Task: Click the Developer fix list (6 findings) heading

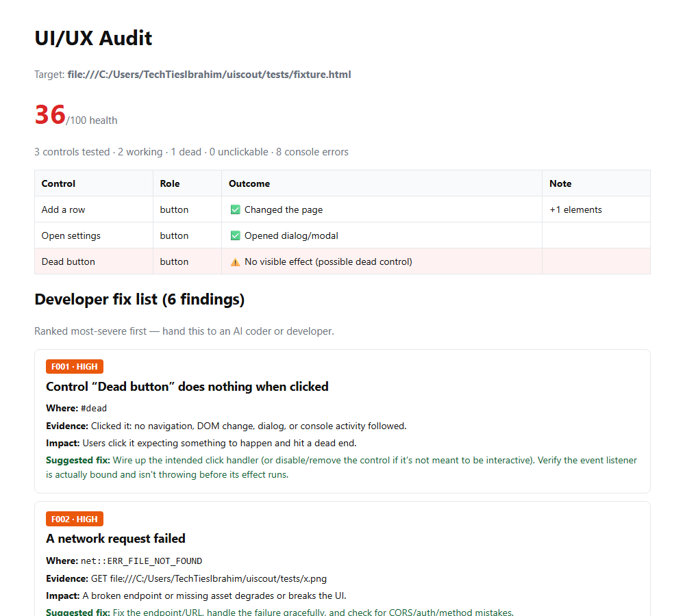Action: [x=139, y=300]
